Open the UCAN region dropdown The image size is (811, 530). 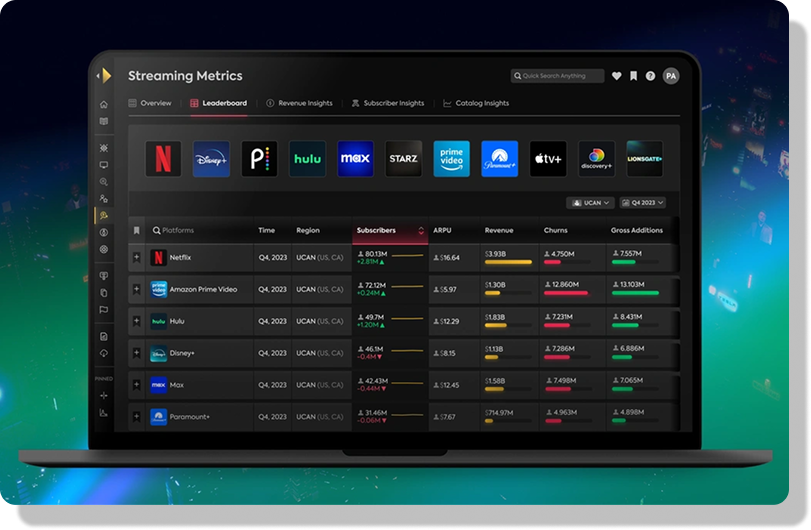click(590, 203)
